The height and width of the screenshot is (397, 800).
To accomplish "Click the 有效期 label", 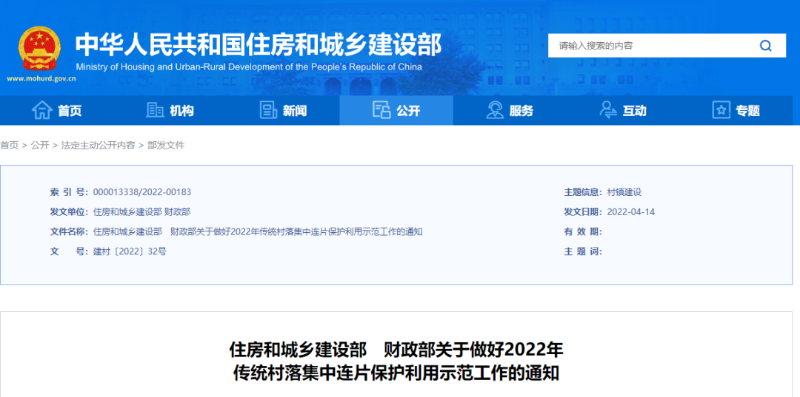I will tap(583, 232).
